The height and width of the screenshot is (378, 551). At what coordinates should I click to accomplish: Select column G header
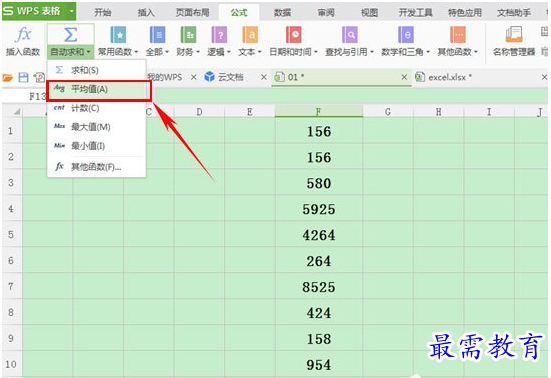tap(388, 112)
